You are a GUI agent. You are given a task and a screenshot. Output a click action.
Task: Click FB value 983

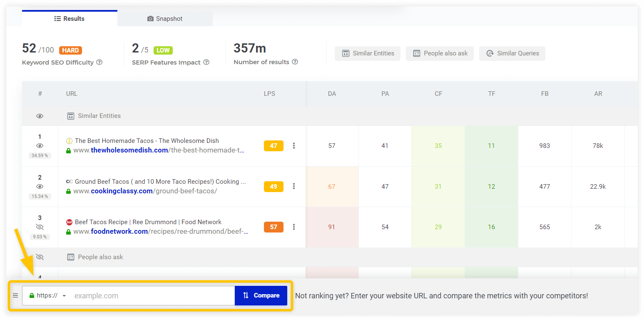545,146
